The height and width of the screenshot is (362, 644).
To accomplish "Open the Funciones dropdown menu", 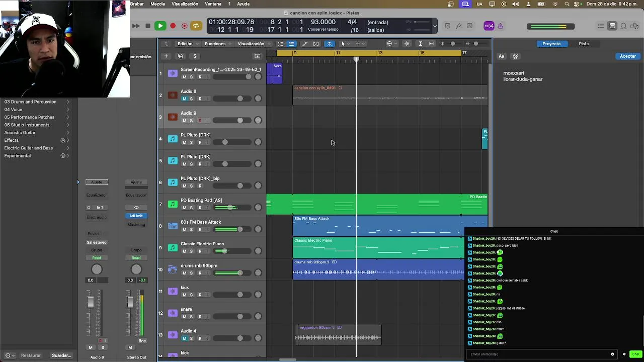I will coord(218,44).
